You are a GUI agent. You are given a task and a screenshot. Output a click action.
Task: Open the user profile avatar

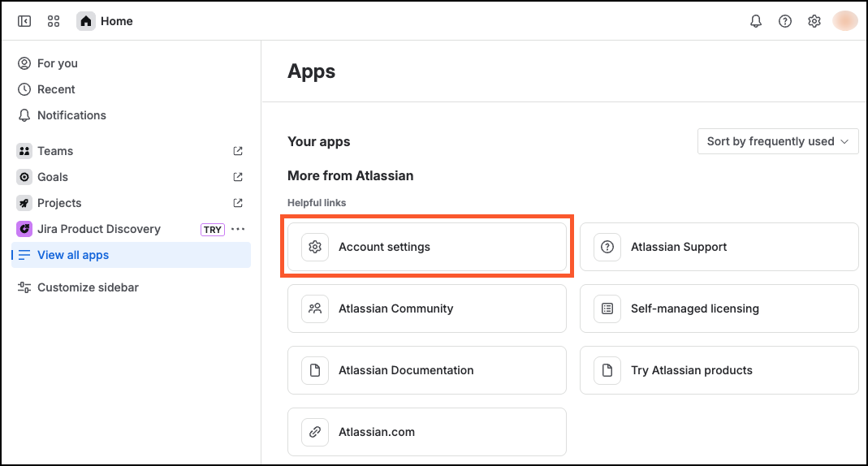pyautogui.click(x=845, y=21)
